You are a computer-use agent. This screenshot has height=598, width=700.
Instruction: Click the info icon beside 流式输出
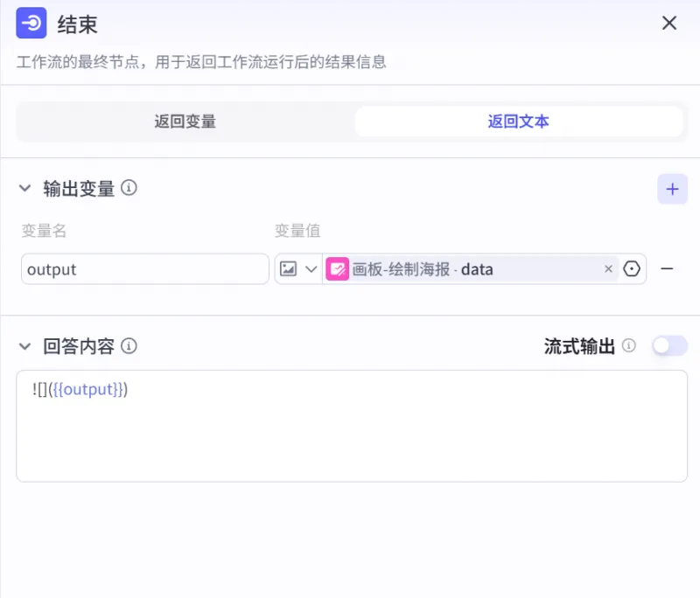pos(629,346)
